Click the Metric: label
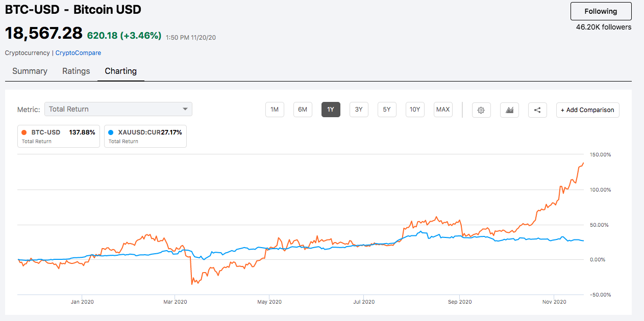This screenshot has width=644, height=321. click(x=29, y=110)
